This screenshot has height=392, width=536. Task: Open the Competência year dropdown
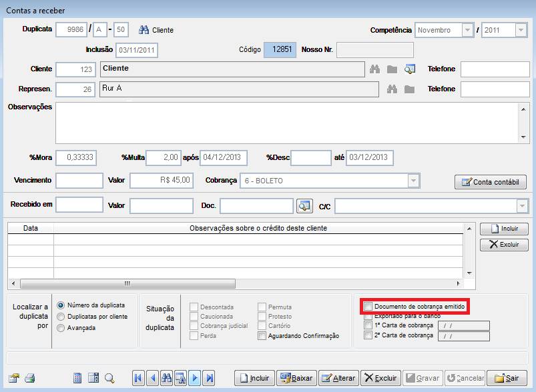click(521, 30)
